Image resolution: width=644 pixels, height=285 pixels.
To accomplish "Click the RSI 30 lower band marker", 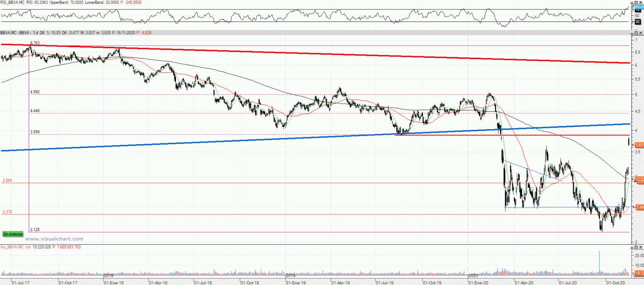I will pyautogui.click(x=637, y=22).
